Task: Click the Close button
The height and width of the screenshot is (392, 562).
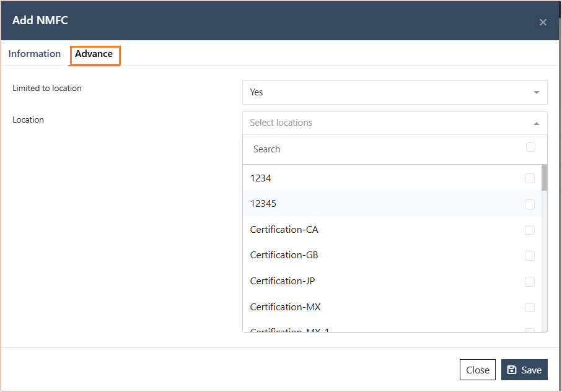Action: [x=477, y=370]
